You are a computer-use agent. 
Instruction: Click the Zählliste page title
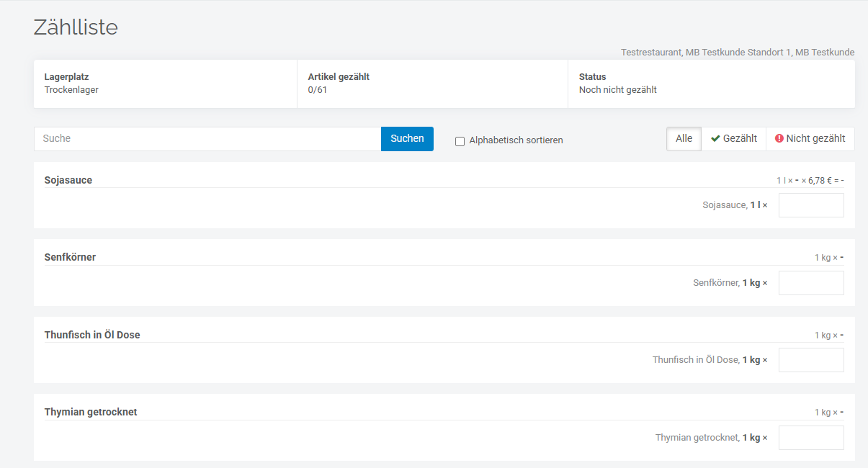(x=76, y=27)
